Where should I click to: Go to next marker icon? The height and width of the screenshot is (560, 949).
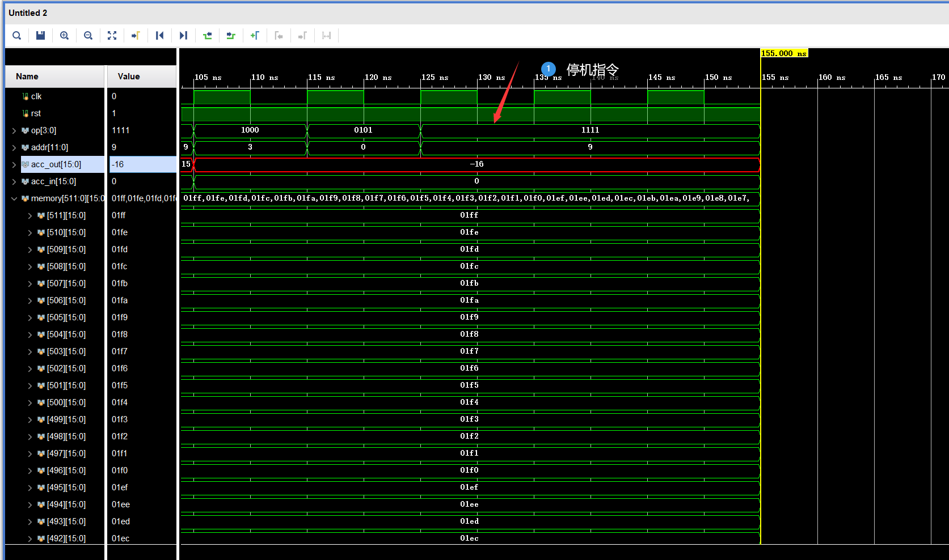tap(302, 36)
